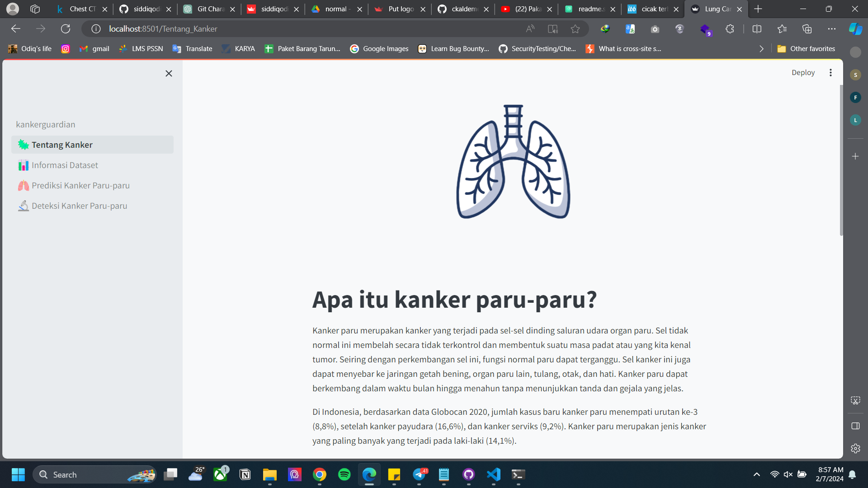Open the Streamlit three-dot app menu

(x=830, y=72)
